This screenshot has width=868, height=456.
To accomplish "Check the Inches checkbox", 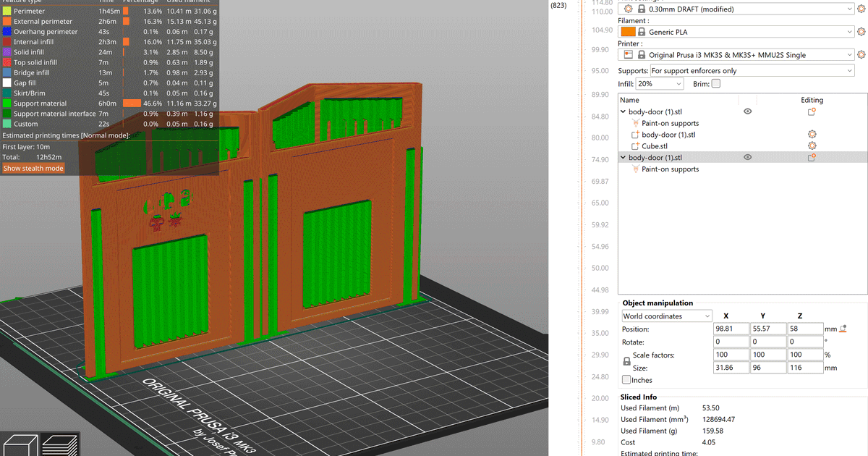I will (x=626, y=380).
